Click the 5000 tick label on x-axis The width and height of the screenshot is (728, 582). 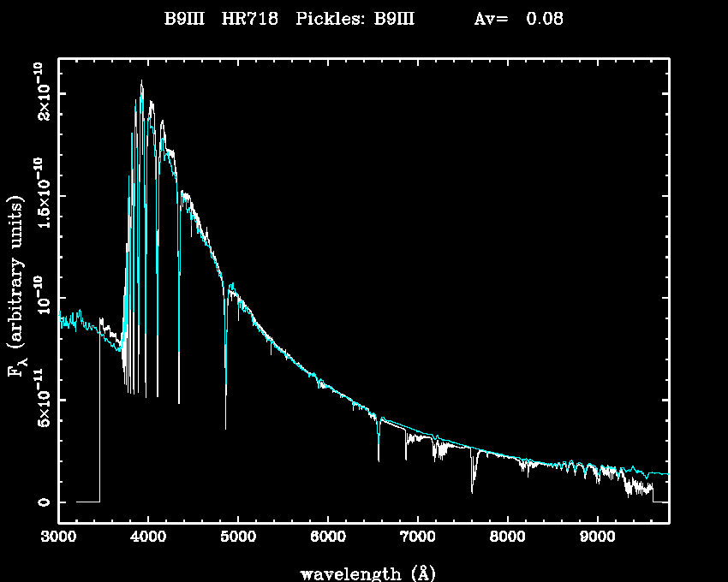coord(238,537)
